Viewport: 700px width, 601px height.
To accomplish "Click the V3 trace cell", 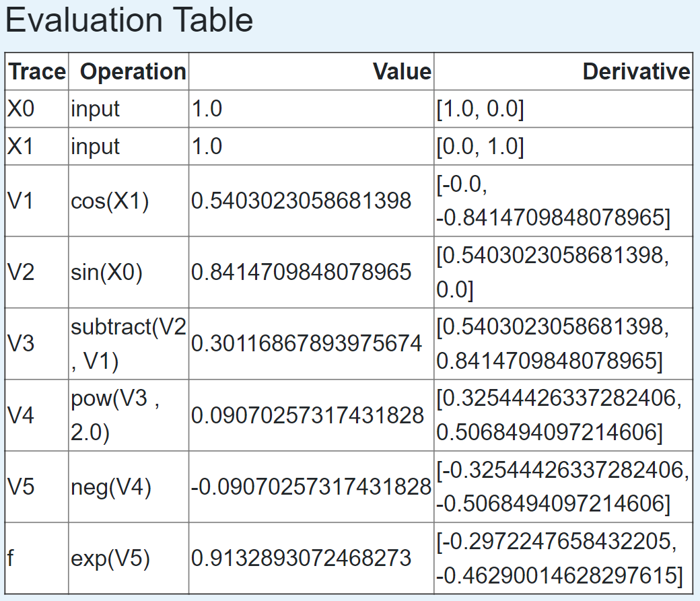I will [x=36, y=343].
